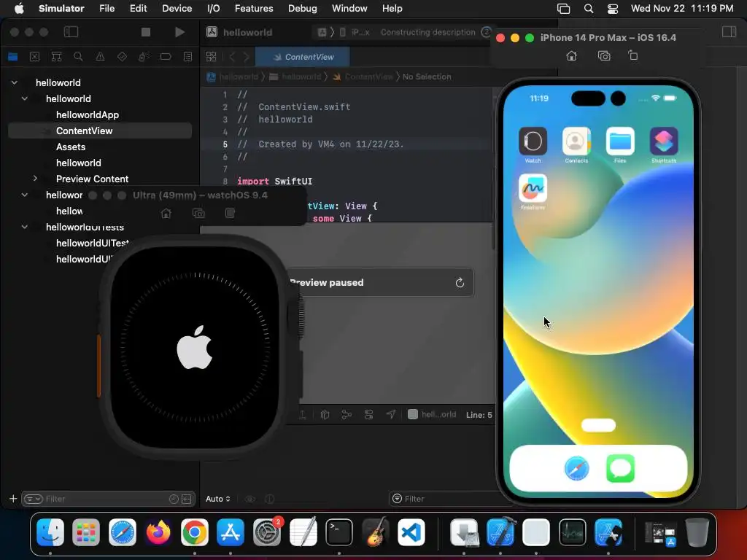Click simulate location arrow in debug bar

pyautogui.click(x=391, y=414)
